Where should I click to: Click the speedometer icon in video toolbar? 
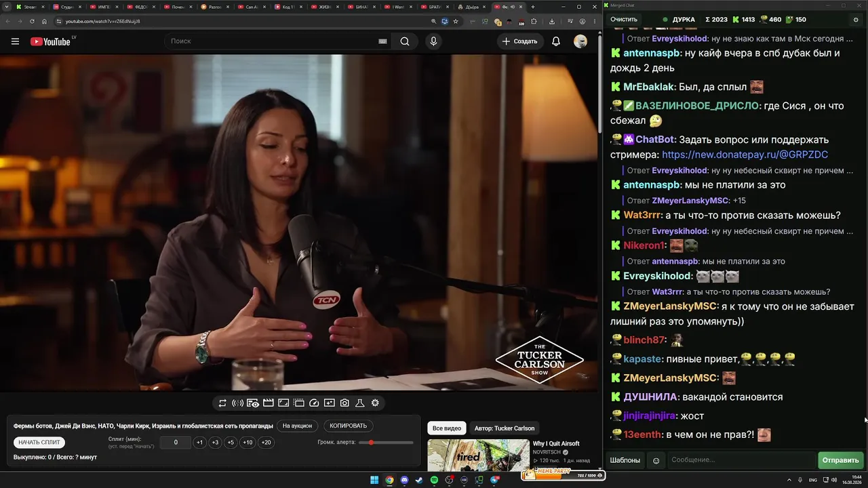pyautogui.click(x=314, y=403)
